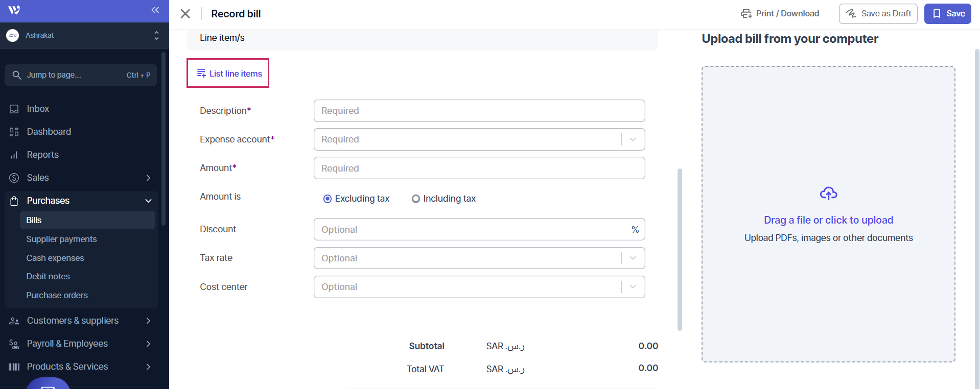Click the form's vertical scrollbar
The height and width of the screenshot is (389, 980).
(680, 249)
